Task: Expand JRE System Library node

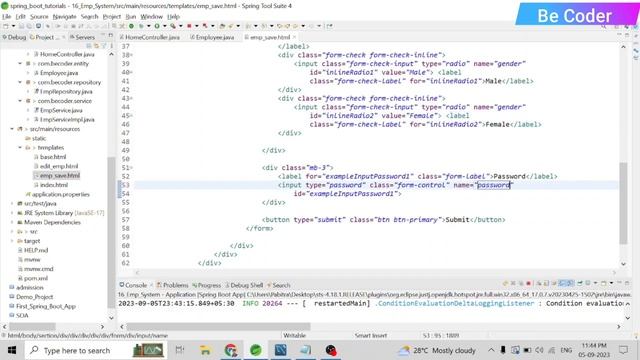Action: pyautogui.click(x=12, y=213)
